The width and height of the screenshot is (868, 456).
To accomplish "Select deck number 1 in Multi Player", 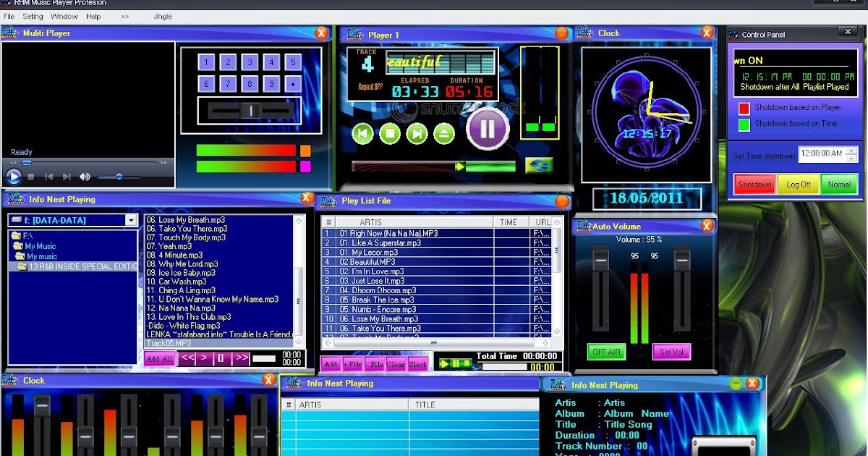I will tap(206, 62).
